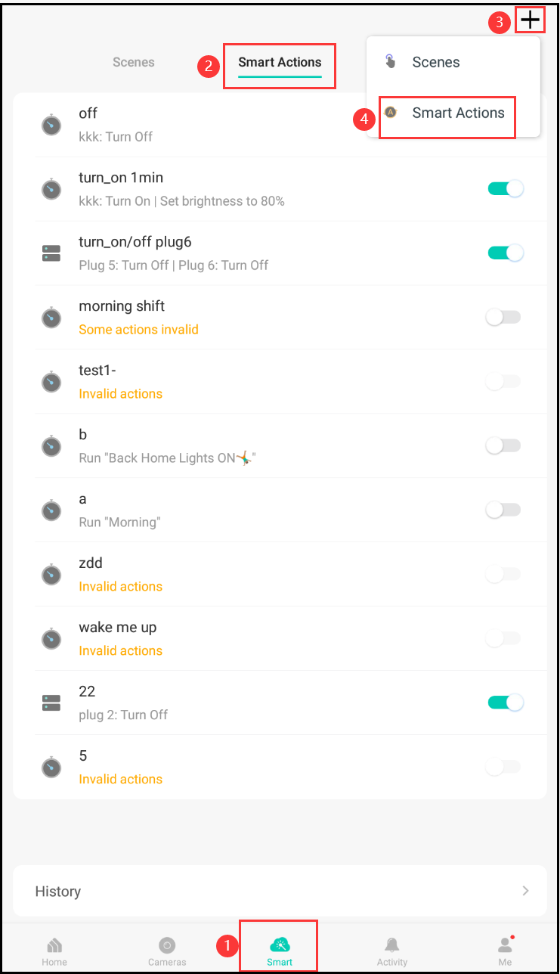Tap the Smart cloud icon
Image resolution: width=560 pixels, height=974 pixels.
280,945
